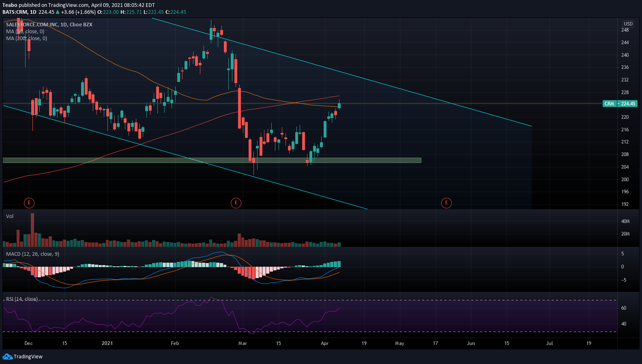Click the Vol indicator label
The image size is (642, 364).
(x=10, y=216)
